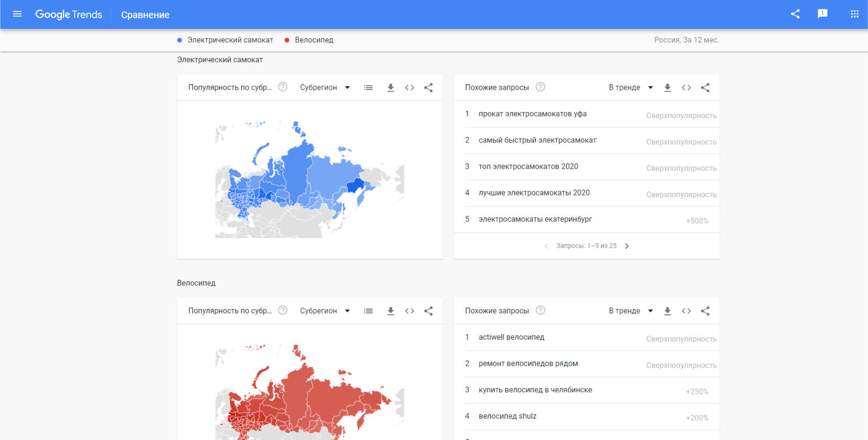This screenshot has width=868, height=440.
Task: Click the share icon in the header
Action: [x=795, y=14]
